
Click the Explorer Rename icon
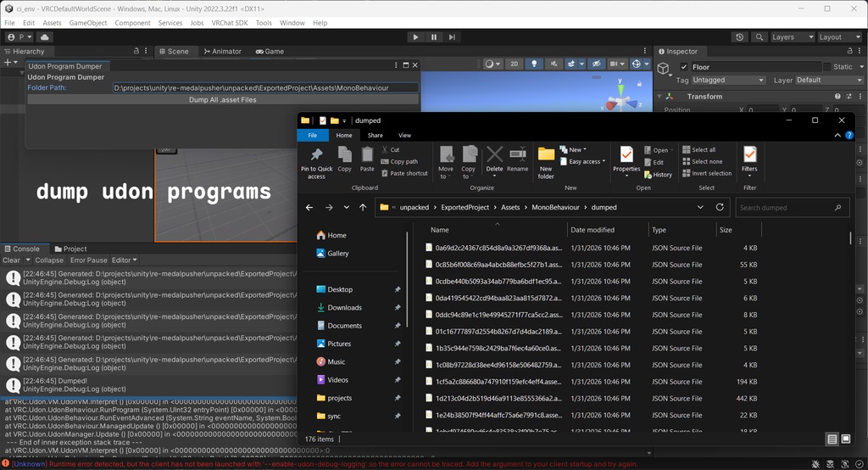[518, 159]
